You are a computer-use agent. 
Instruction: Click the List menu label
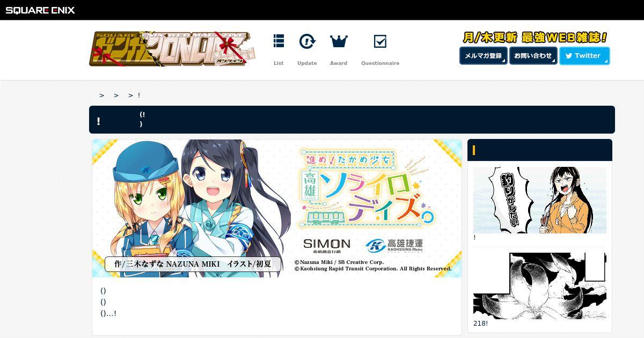[x=279, y=63]
